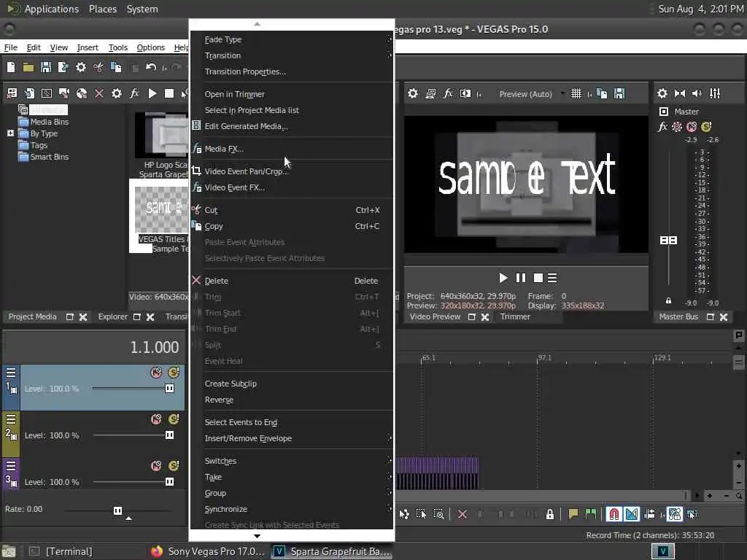Open the Tools menu in the menu bar
The image size is (747, 560).
pyautogui.click(x=117, y=47)
